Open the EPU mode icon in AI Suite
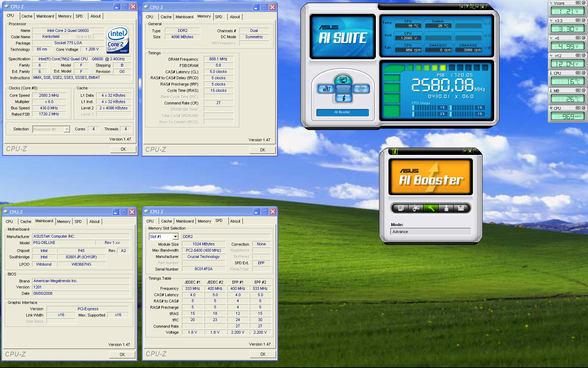 pyautogui.click(x=326, y=89)
